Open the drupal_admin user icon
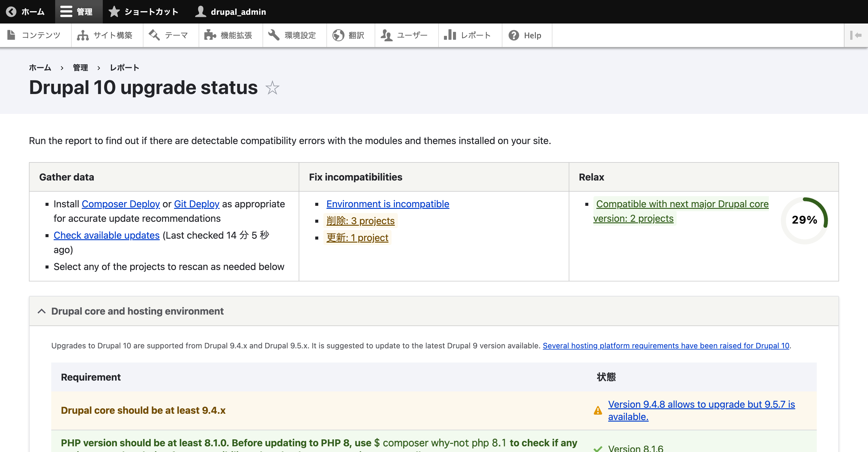The image size is (868, 452). point(200,12)
